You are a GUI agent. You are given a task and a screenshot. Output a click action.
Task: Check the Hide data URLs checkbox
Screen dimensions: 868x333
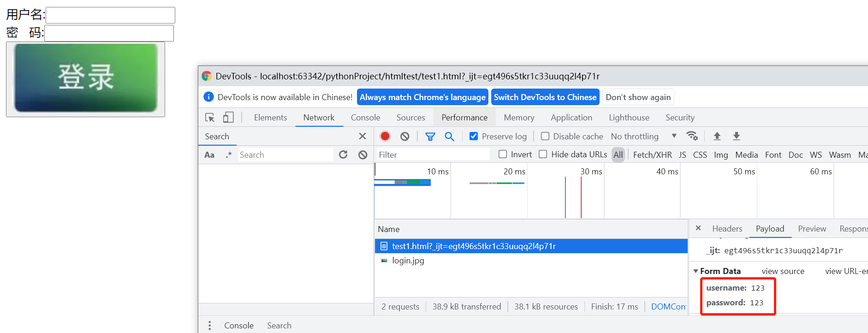(543, 154)
